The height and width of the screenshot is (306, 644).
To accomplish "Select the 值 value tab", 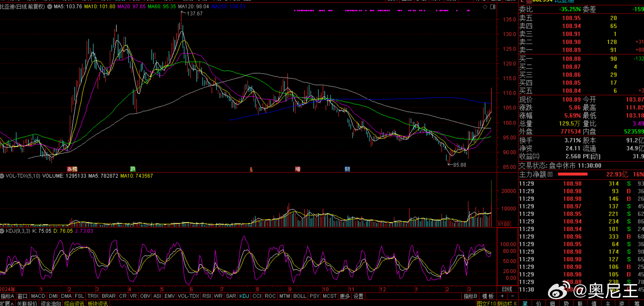I will point(594,303).
